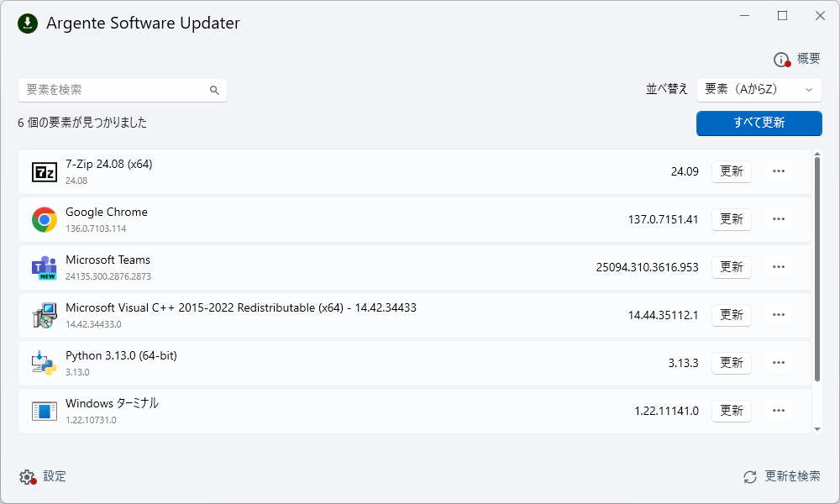Select the Microsoft Visual C++ 2015-2022 Redistributable title
Image resolution: width=840 pixels, height=504 pixels.
[x=241, y=308]
